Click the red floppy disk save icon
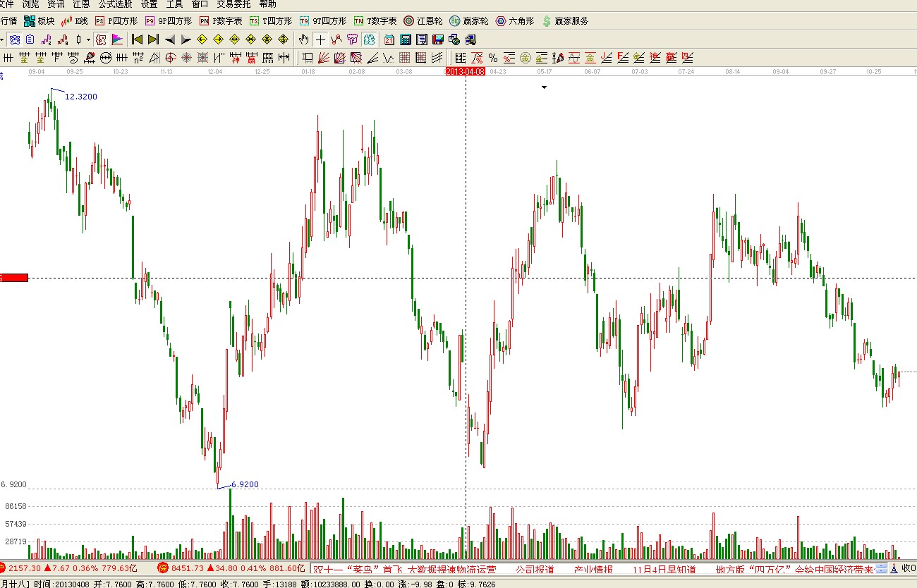The height and width of the screenshot is (588, 917). click(438, 39)
